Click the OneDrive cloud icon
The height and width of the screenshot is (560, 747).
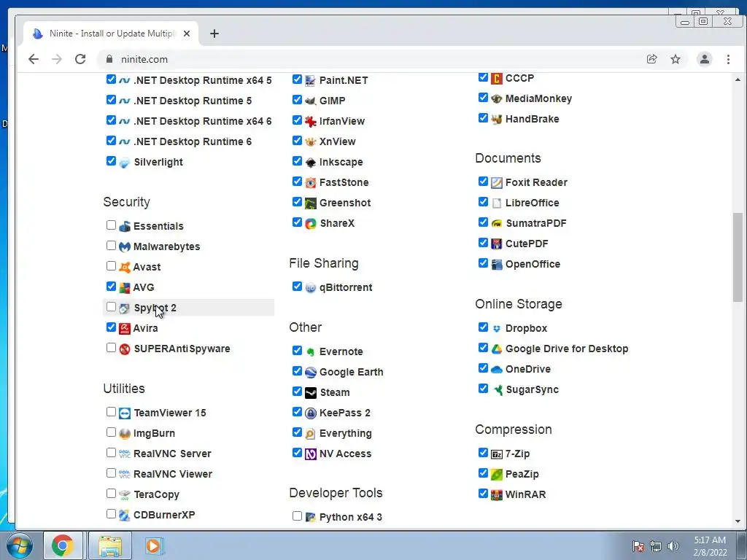coord(496,370)
